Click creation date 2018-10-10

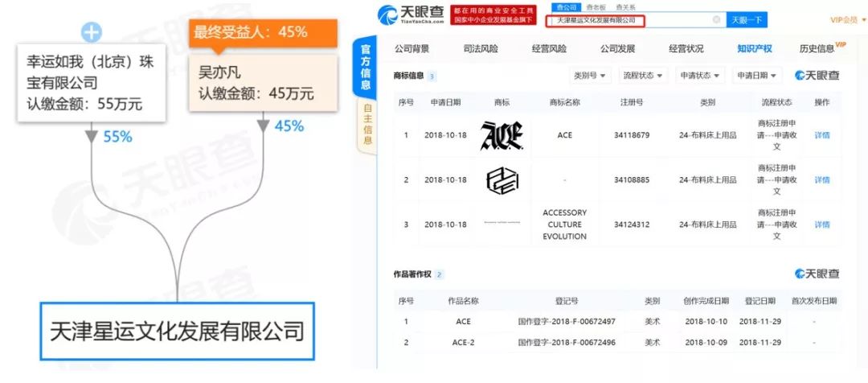pos(706,322)
